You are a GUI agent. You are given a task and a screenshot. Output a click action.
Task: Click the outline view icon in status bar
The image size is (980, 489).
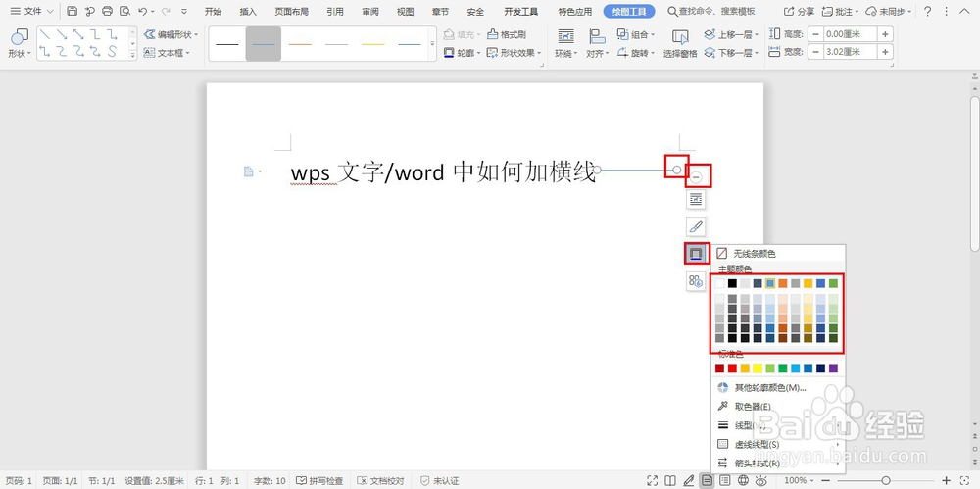pyautogui.click(x=724, y=480)
